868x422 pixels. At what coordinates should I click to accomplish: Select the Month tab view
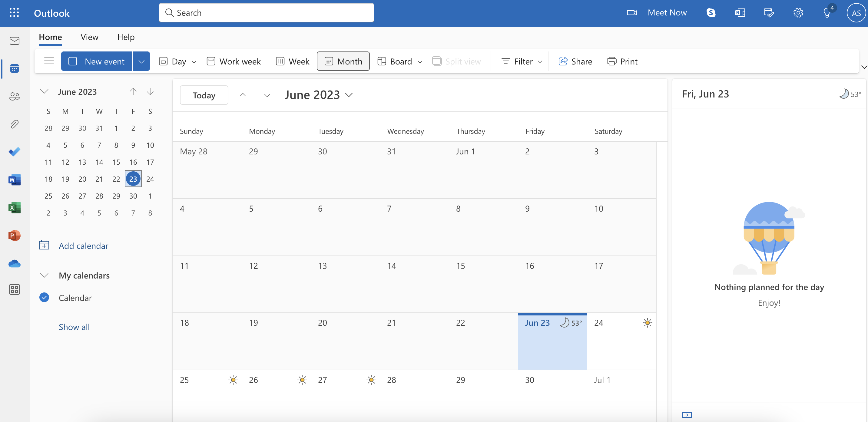coord(343,61)
